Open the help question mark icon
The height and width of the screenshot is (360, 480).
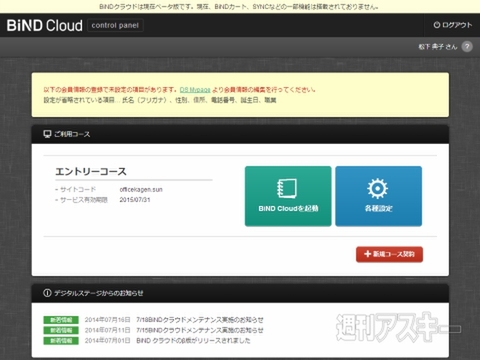467,47
